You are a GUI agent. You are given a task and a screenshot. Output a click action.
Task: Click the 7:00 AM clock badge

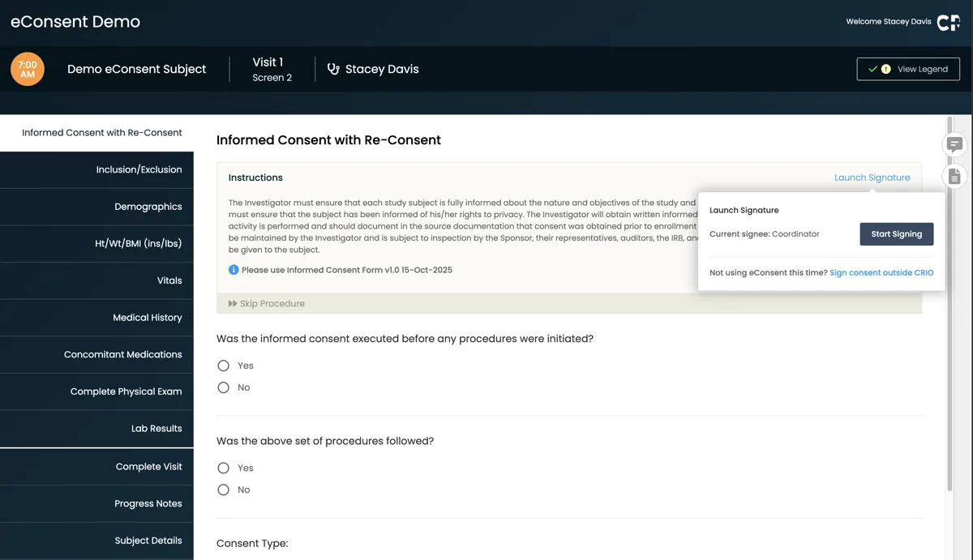coord(27,69)
